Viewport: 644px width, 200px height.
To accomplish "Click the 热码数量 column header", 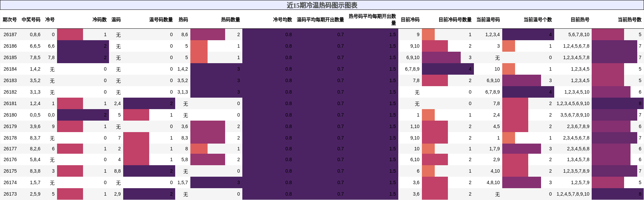I will point(231,20).
